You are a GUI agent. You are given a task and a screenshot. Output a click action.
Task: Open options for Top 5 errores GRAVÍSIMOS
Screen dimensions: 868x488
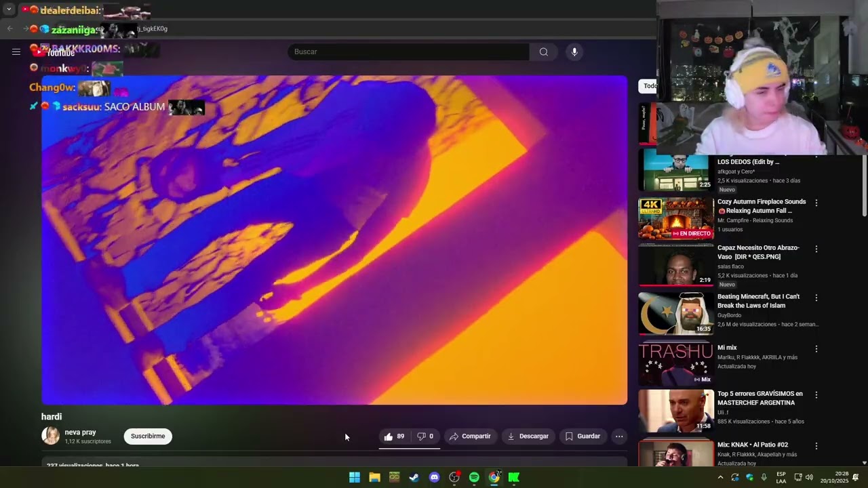coord(816,394)
